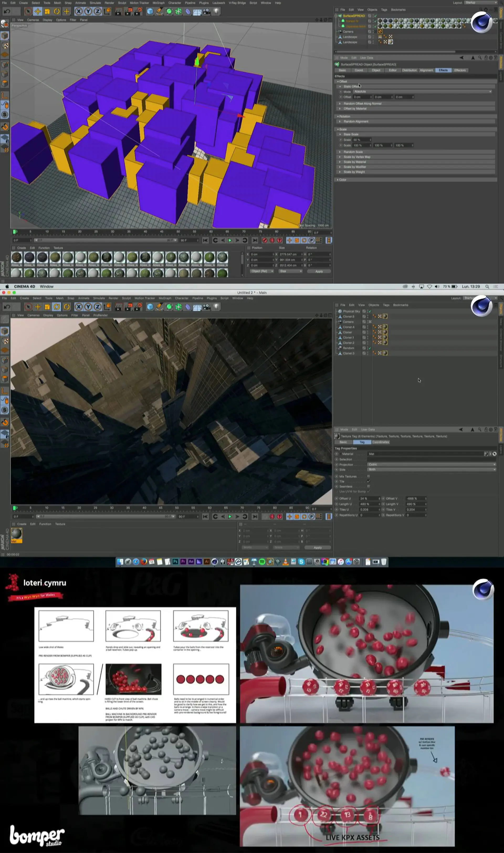Toggle Physical Sky enable checkmark

tap(370, 311)
